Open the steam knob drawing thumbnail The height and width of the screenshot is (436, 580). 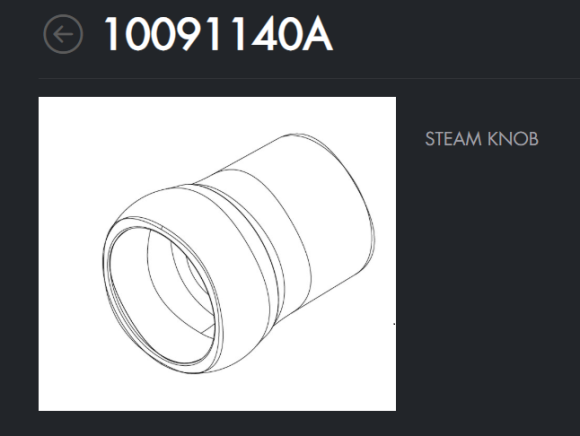217,254
